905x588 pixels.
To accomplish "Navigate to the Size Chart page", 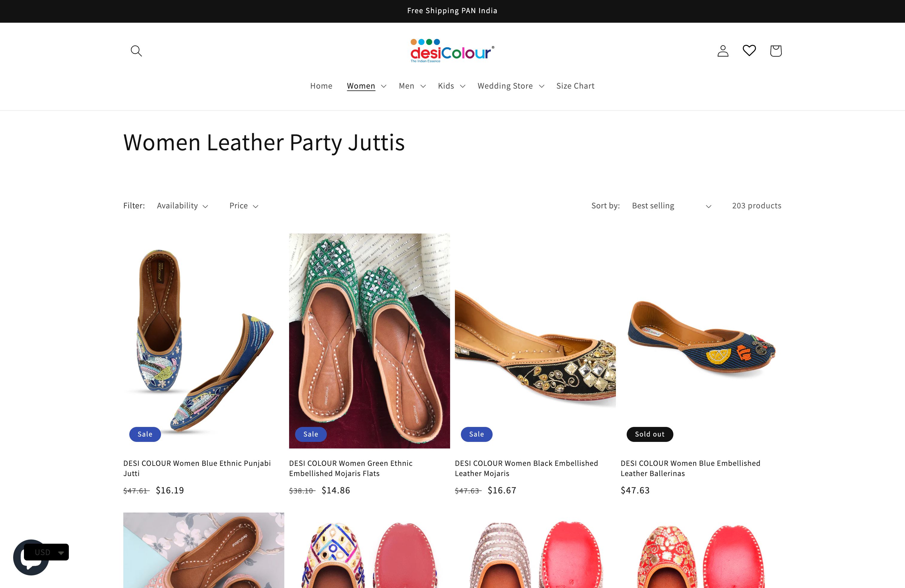I will coord(575,86).
